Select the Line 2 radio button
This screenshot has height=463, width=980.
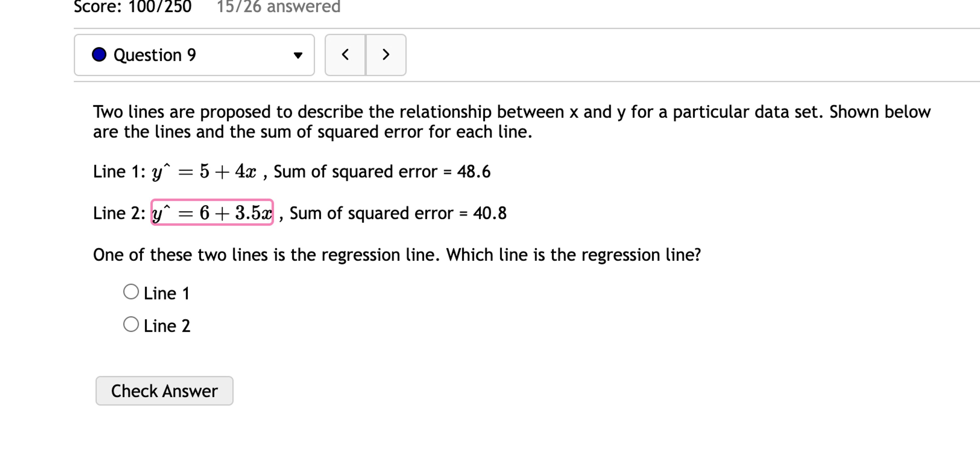132,324
